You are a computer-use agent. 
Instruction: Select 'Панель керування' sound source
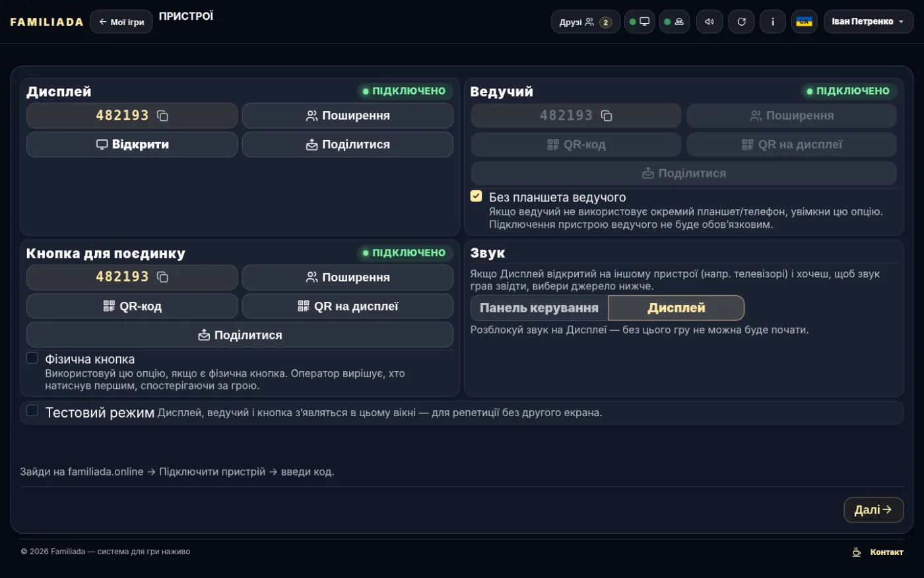(539, 308)
